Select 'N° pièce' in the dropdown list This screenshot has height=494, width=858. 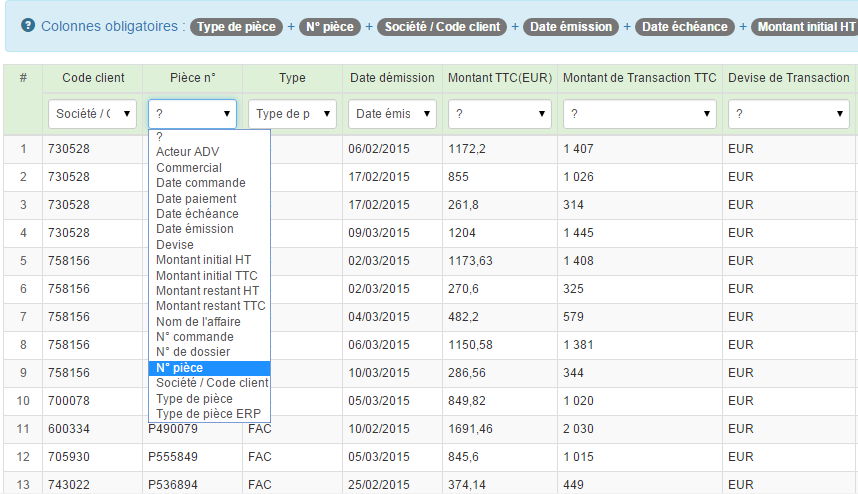(x=179, y=368)
